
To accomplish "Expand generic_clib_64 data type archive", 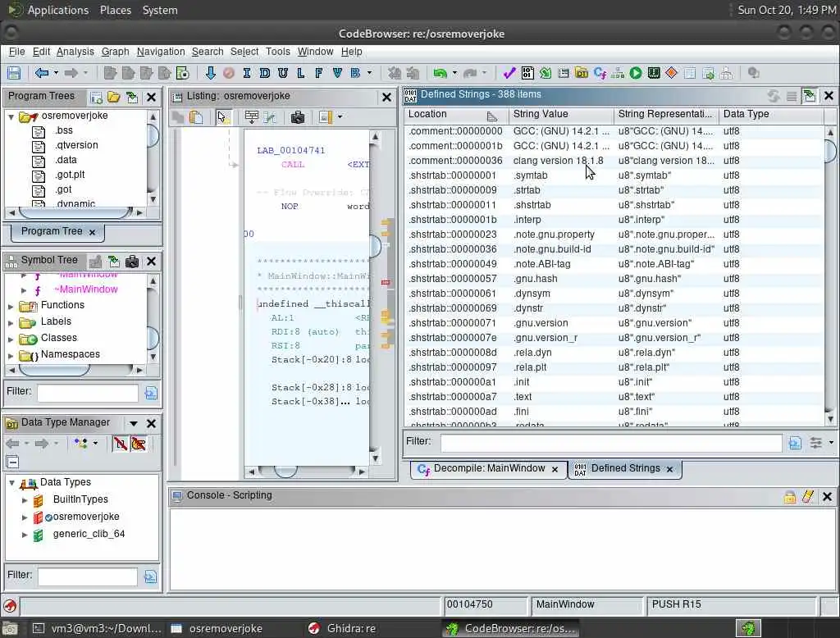I will tap(25, 534).
